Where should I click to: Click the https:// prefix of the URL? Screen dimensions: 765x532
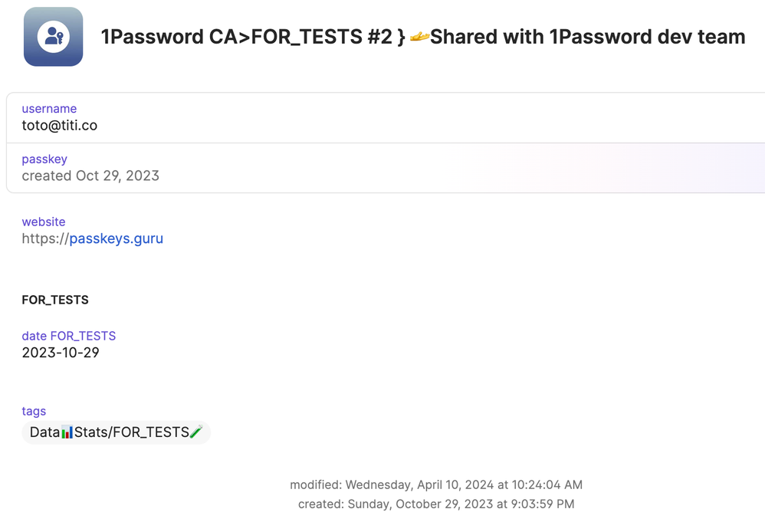45,238
